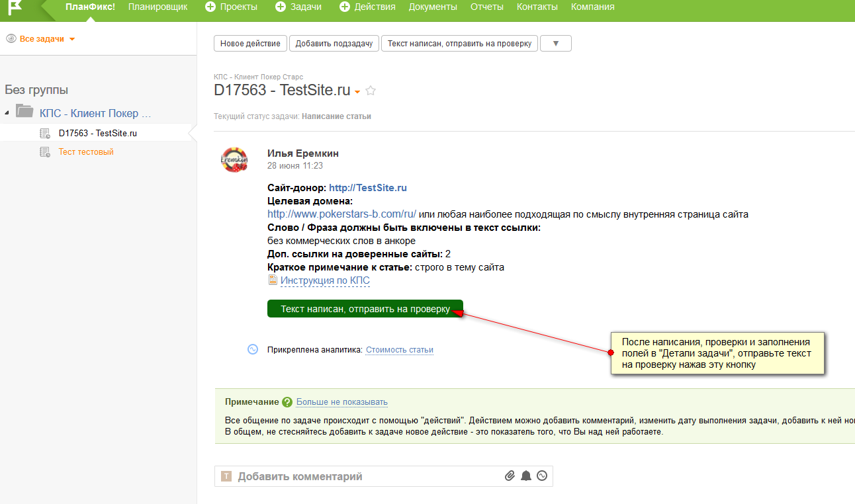Screen dimensions: 855x504
Task: Open the Проекты menu
Action: point(238,7)
